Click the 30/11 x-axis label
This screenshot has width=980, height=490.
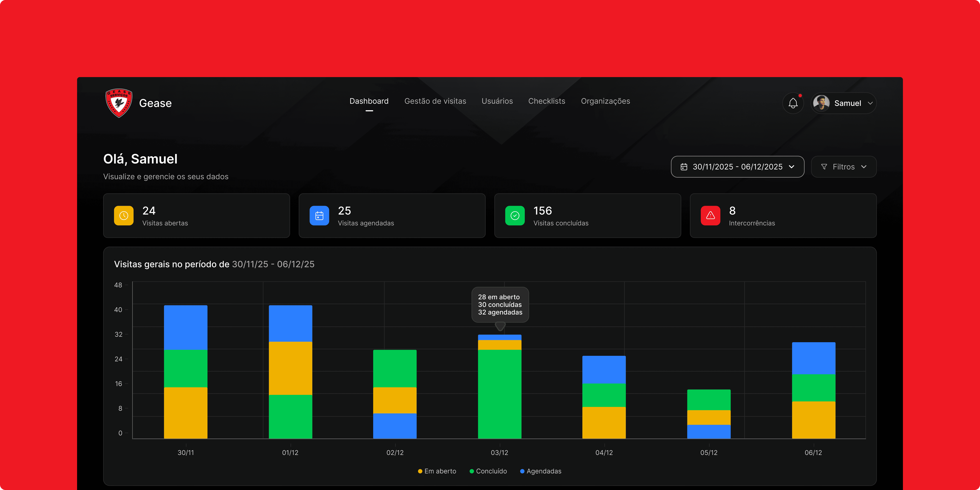pyautogui.click(x=186, y=453)
